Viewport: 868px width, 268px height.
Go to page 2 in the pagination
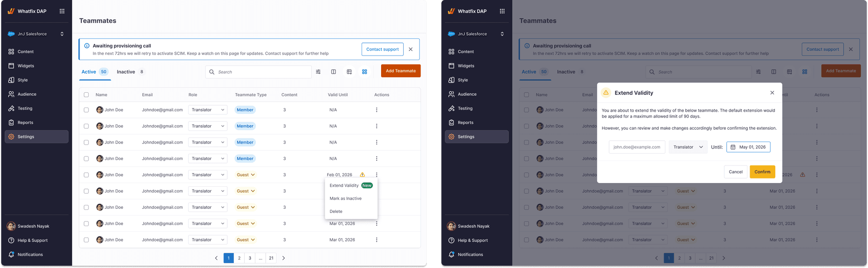239,258
